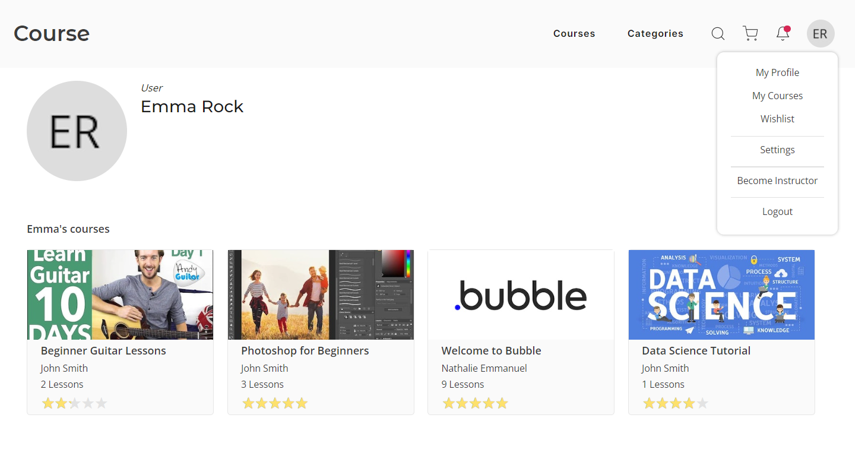Click the Data Science Tutorial title
This screenshot has height=462, width=868.
696,351
